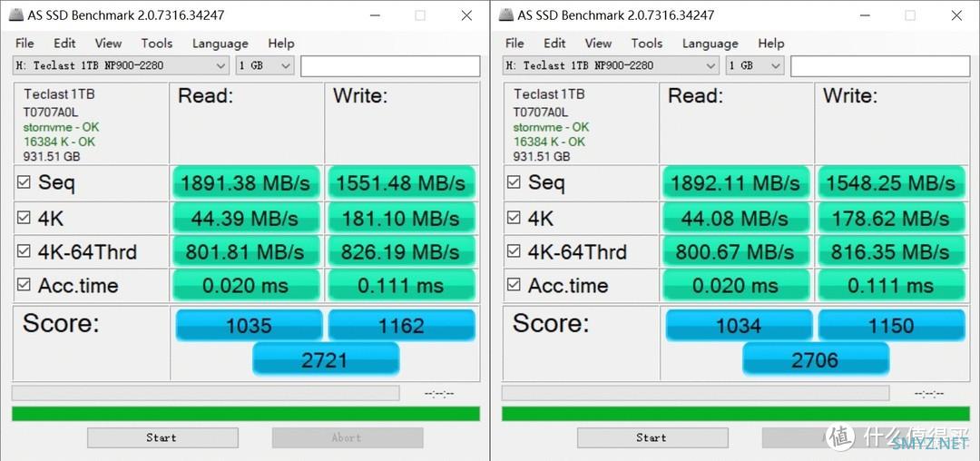Toggle Seq checkbox in right window
The height and width of the screenshot is (461, 980).
514,182
